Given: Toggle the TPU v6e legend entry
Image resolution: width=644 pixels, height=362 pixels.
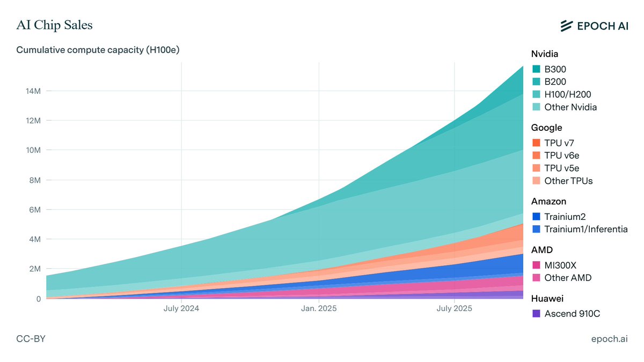Looking at the screenshot, I should pyautogui.click(x=536, y=156).
